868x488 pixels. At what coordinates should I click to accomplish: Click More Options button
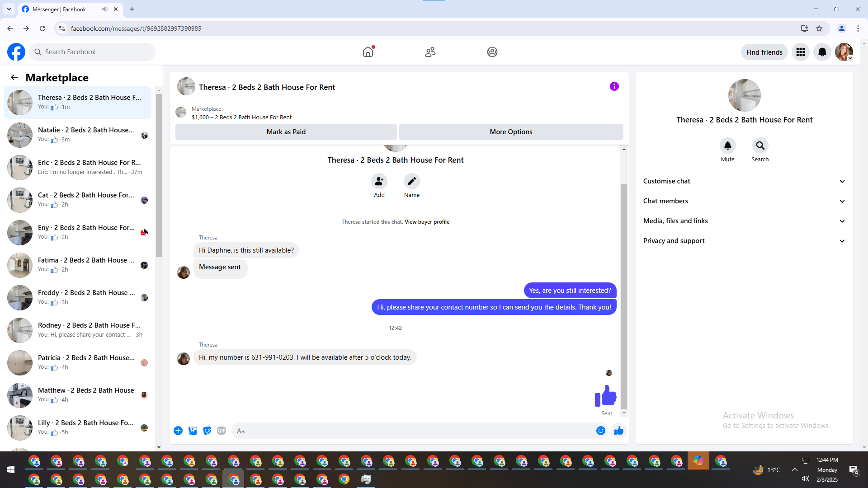511,132
